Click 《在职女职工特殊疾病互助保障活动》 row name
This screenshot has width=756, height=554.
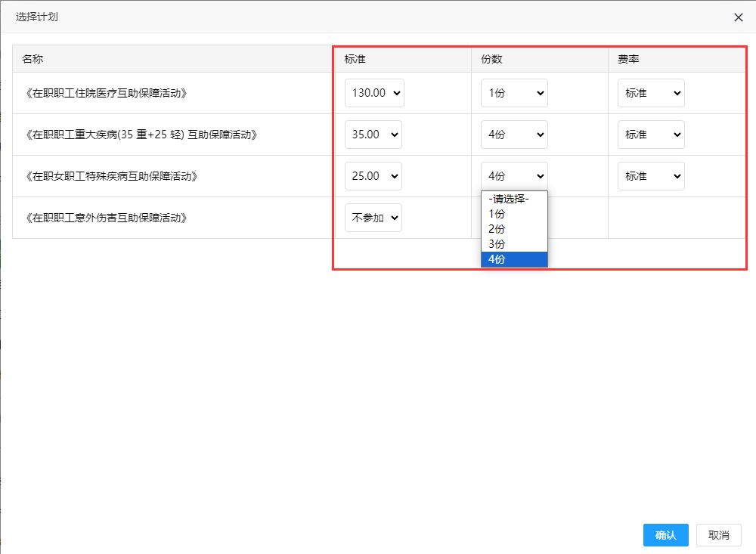click(x=111, y=176)
